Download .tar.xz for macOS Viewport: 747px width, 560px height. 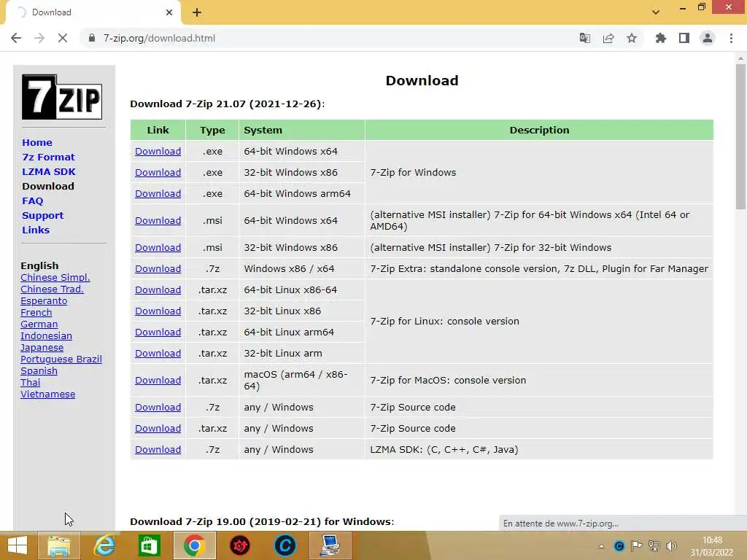158,380
